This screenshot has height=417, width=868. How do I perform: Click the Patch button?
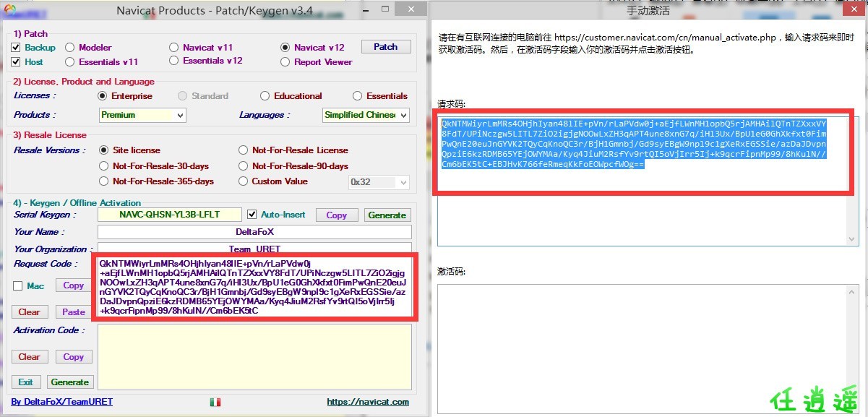[x=386, y=47]
